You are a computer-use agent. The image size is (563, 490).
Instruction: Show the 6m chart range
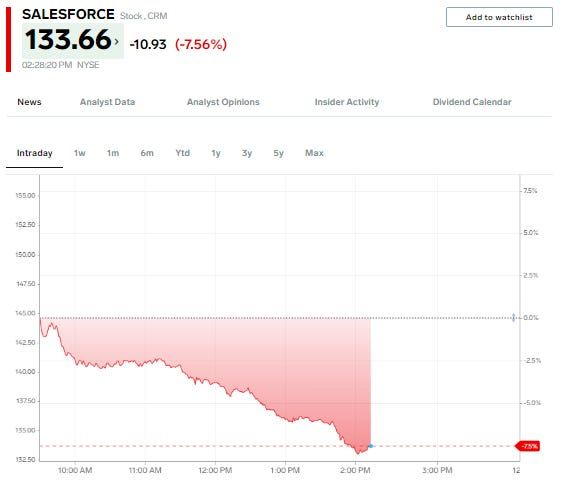(x=147, y=153)
